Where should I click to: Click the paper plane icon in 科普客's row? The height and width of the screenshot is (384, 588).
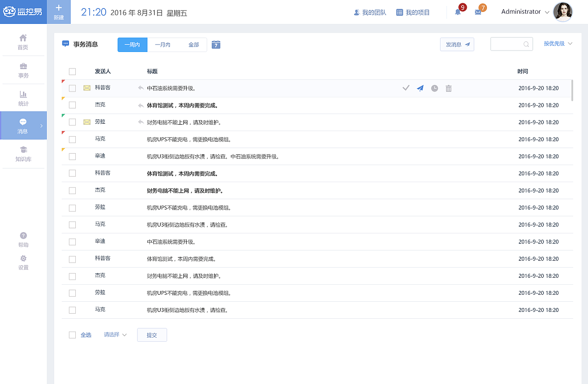(x=420, y=88)
